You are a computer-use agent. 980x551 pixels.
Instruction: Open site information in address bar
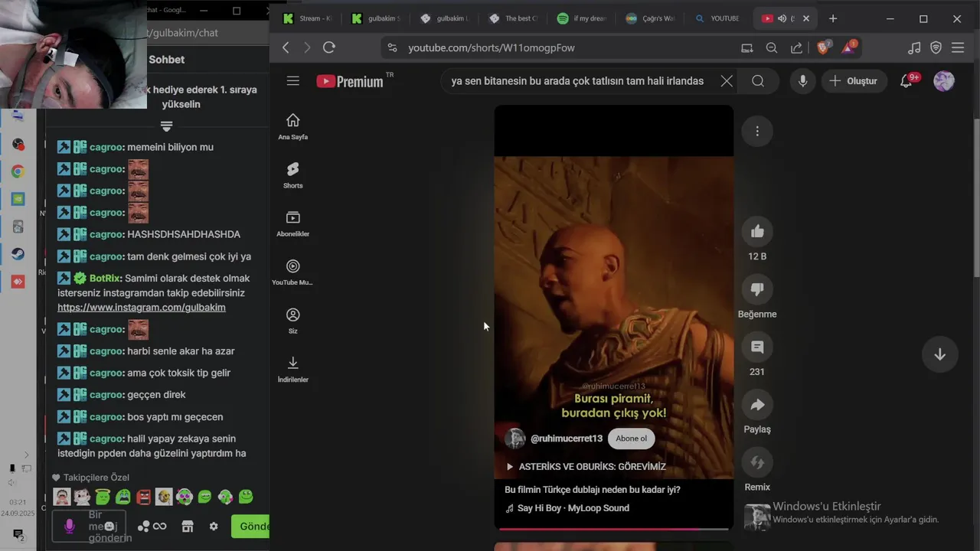coord(392,47)
